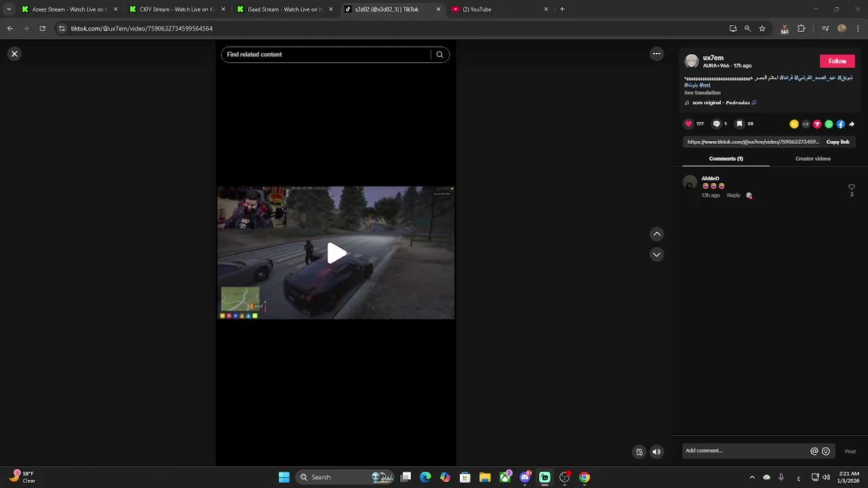
Task: Toggle the auto-scroll icon beside the speaker
Action: (639, 452)
